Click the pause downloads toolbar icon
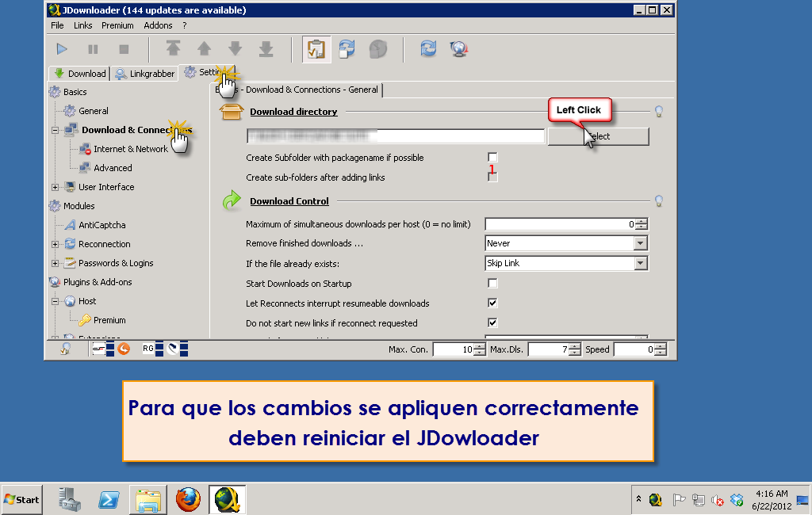The width and height of the screenshot is (812, 515). coord(93,49)
